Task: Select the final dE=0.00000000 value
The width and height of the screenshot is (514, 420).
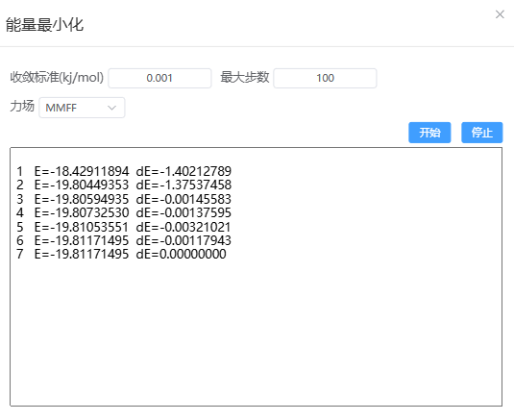Action: (x=181, y=254)
